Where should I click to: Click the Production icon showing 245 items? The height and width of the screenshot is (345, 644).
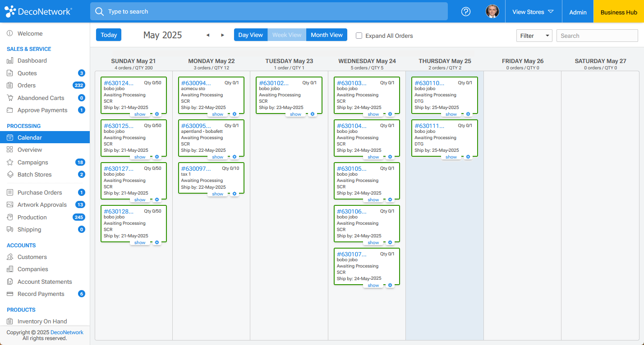pos(10,217)
